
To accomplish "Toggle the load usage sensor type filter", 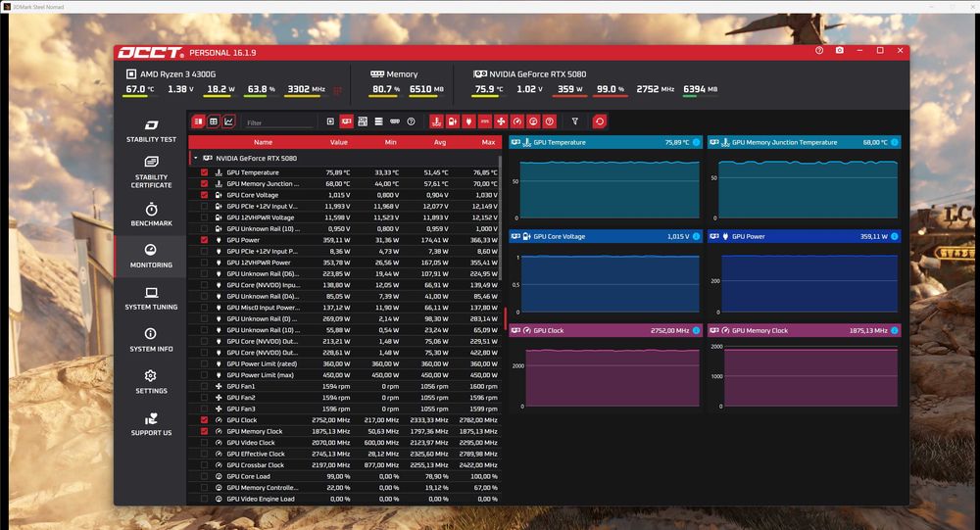I will [533, 121].
